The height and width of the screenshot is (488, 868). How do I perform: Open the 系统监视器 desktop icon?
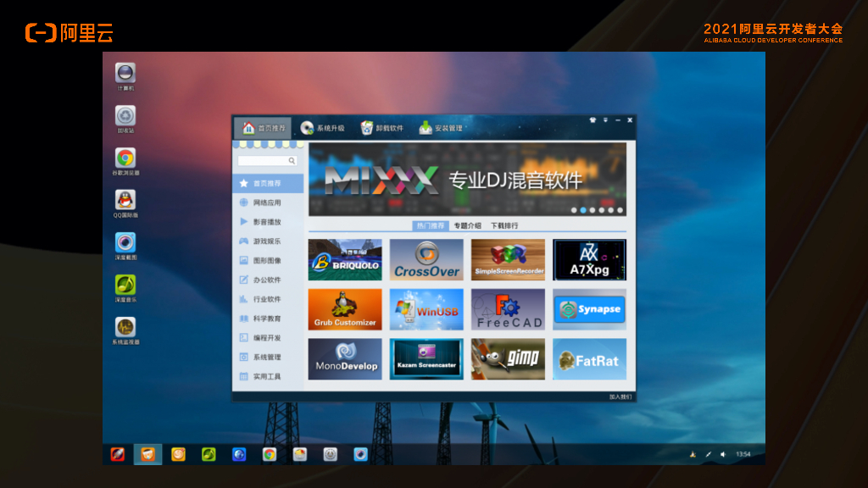(125, 331)
